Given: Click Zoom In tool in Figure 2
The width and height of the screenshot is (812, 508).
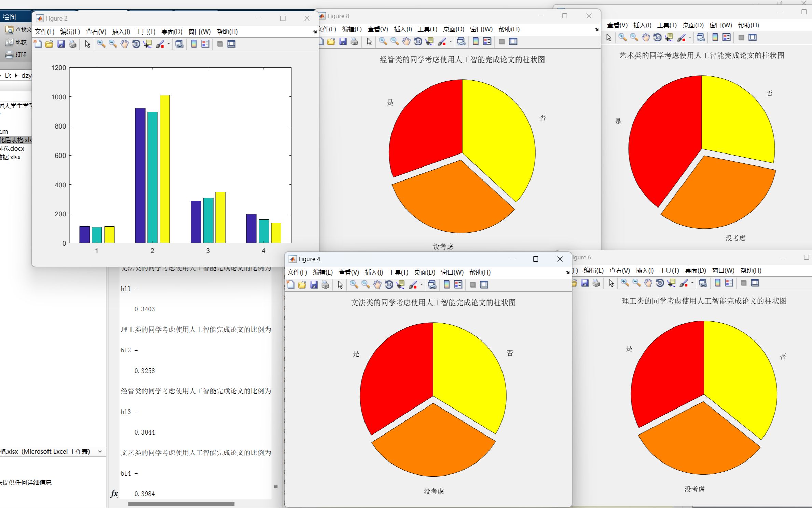Looking at the screenshot, I should pos(101,44).
